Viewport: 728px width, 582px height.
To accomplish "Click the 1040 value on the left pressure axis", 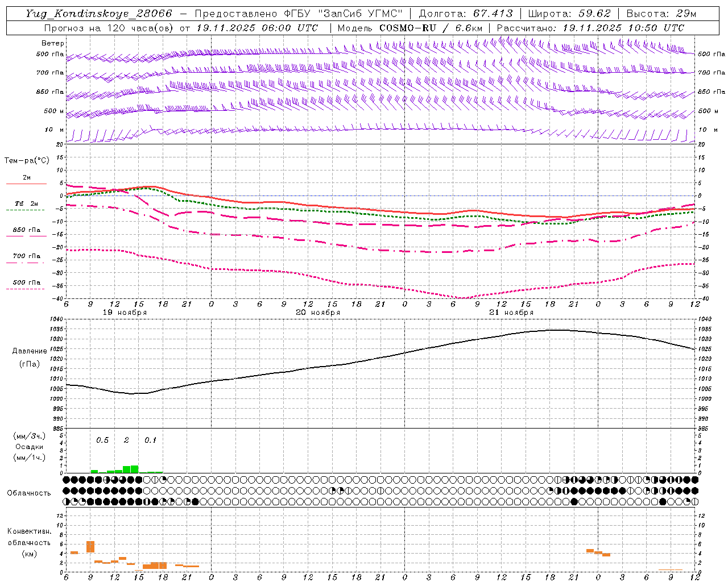I will pyautogui.click(x=56, y=319).
